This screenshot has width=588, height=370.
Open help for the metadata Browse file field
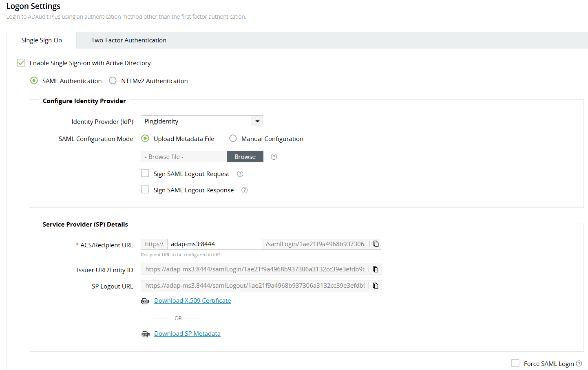tap(274, 156)
